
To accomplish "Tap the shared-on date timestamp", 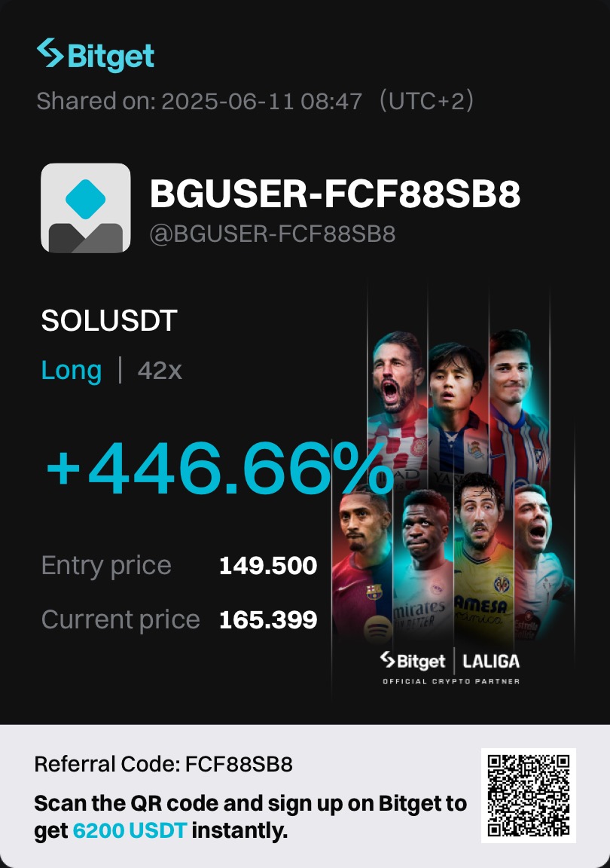I will [x=255, y=101].
